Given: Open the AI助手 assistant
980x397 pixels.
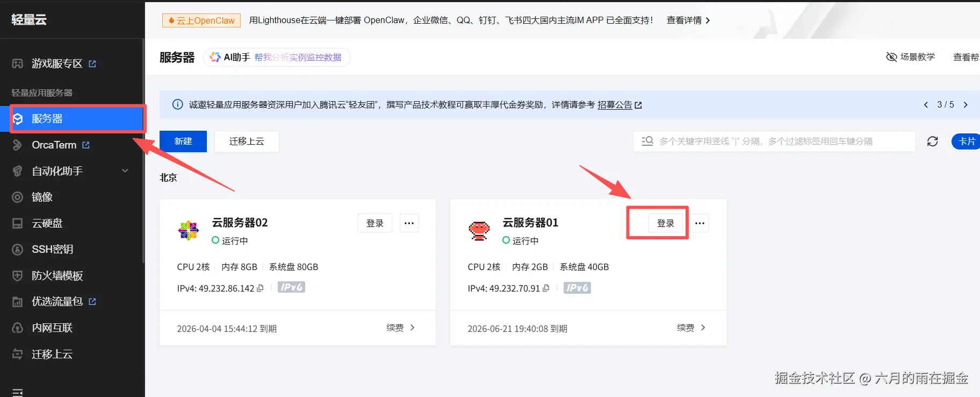Looking at the screenshot, I should pos(230,57).
